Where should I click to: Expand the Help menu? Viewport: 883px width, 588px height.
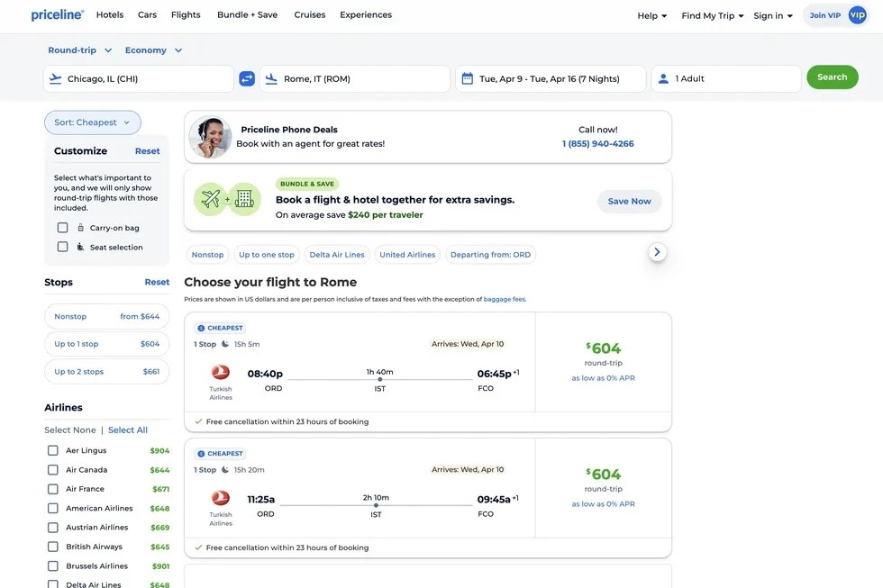[x=652, y=15]
